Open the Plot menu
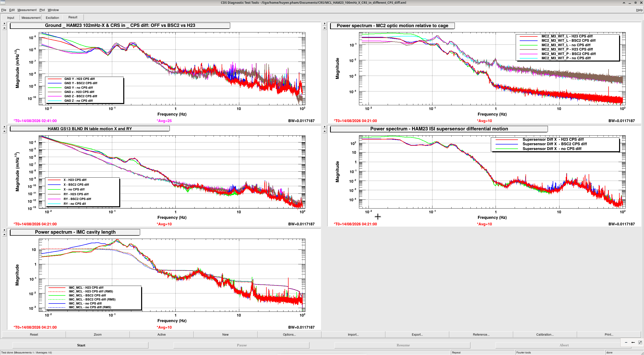This screenshot has height=355, width=644. pyautogui.click(x=42, y=10)
